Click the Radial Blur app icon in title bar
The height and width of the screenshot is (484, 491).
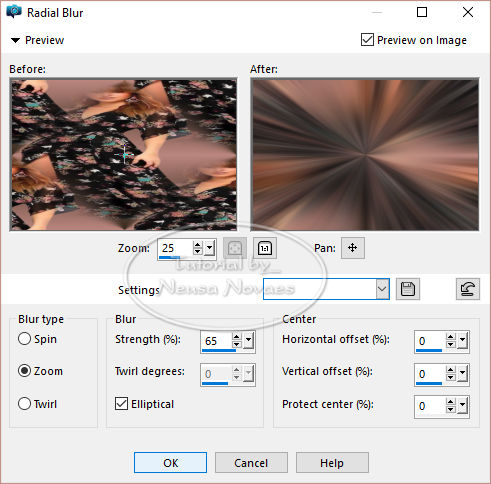(14, 12)
